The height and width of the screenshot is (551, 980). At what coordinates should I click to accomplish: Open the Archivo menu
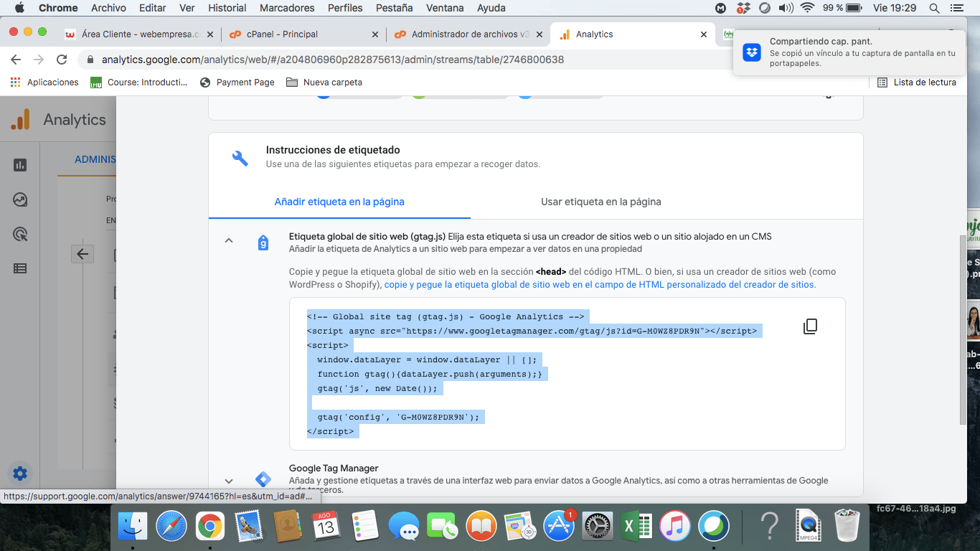(108, 8)
